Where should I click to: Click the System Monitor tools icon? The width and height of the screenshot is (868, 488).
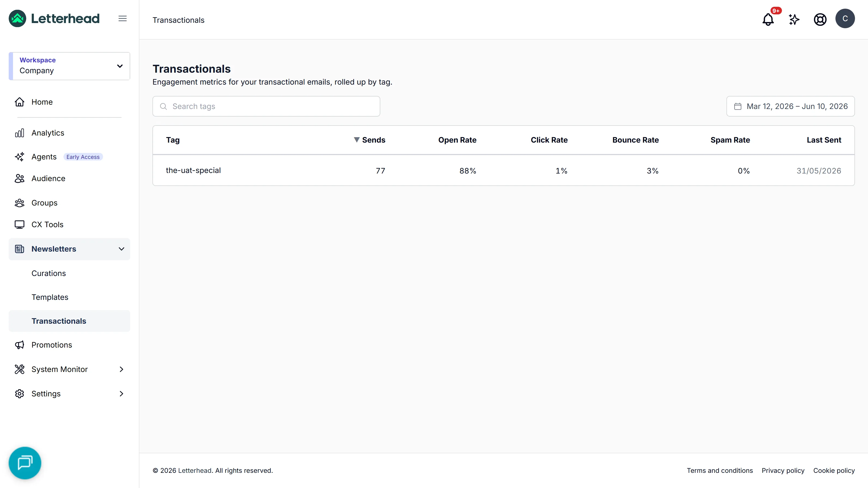point(20,370)
